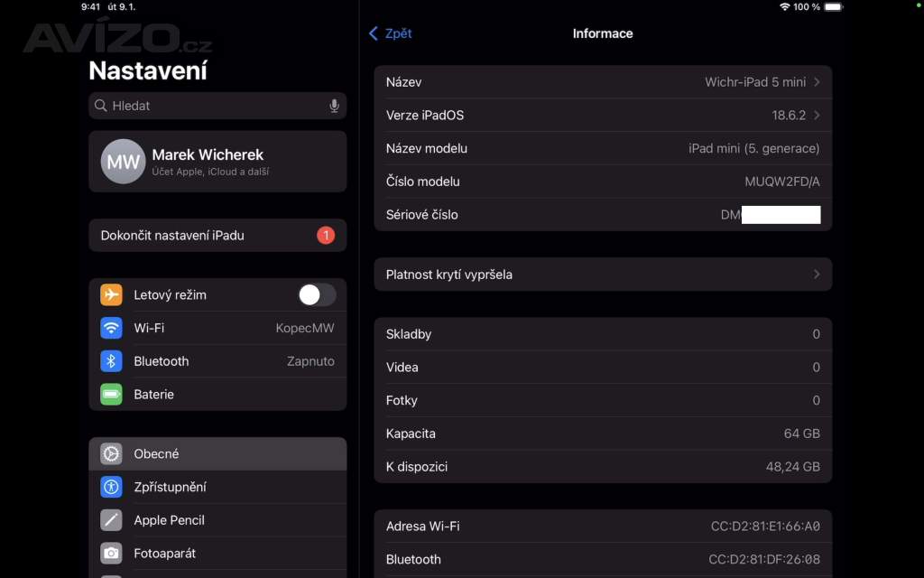Tap the magnifying glass search icon
This screenshot has width=924, height=578.
pyautogui.click(x=101, y=106)
